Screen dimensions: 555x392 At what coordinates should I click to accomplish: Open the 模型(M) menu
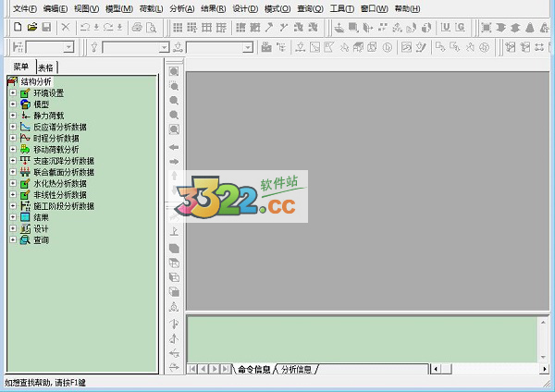pos(119,8)
